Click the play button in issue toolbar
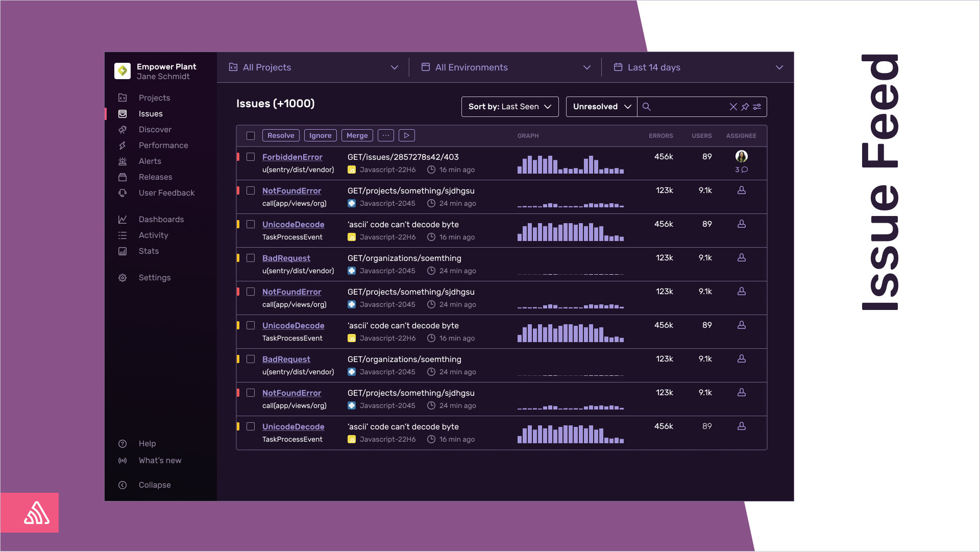The width and height of the screenshot is (980, 552). coord(406,135)
